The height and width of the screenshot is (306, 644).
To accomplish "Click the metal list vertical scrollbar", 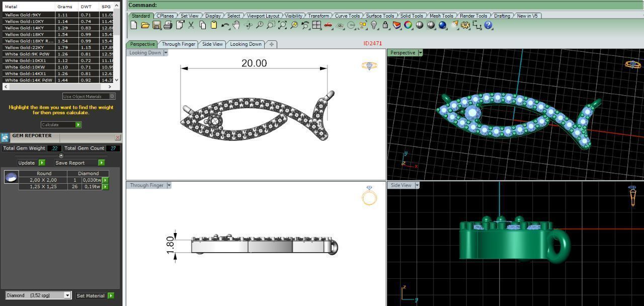I will tap(117, 42).
